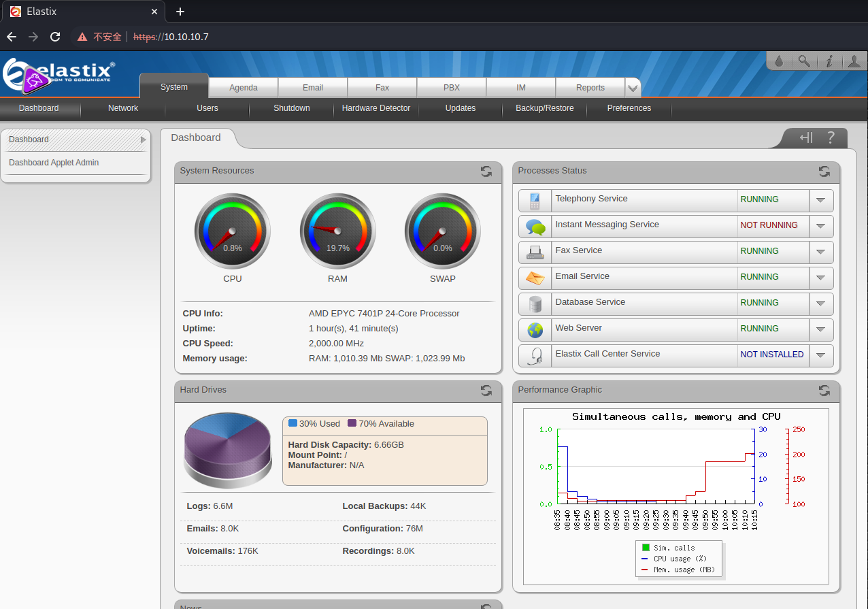868x609 pixels.
Task: Click the Instant Messaging chat bubbles icon
Action: 535,227
